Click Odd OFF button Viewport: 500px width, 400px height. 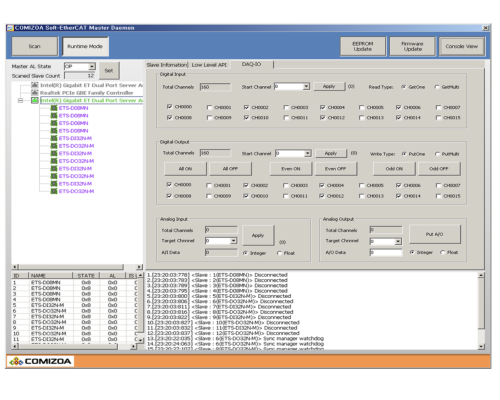(x=439, y=169)
